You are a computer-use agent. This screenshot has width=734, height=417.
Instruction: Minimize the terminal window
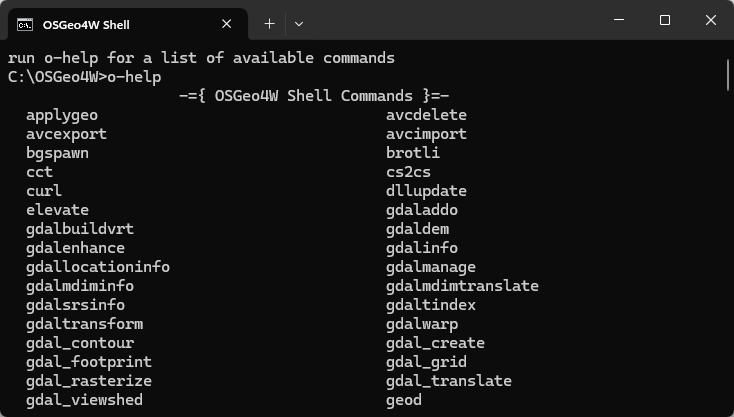point(620,21)
